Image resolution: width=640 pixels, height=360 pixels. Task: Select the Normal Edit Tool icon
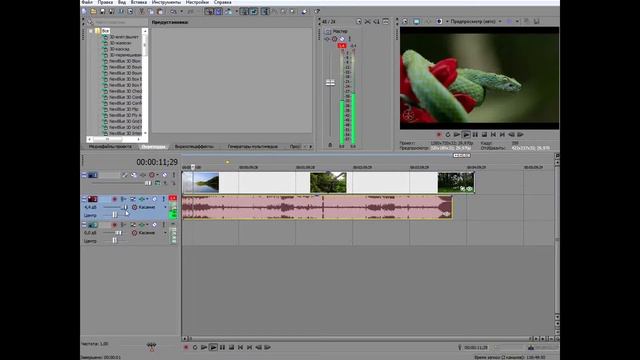pos(265,11)
